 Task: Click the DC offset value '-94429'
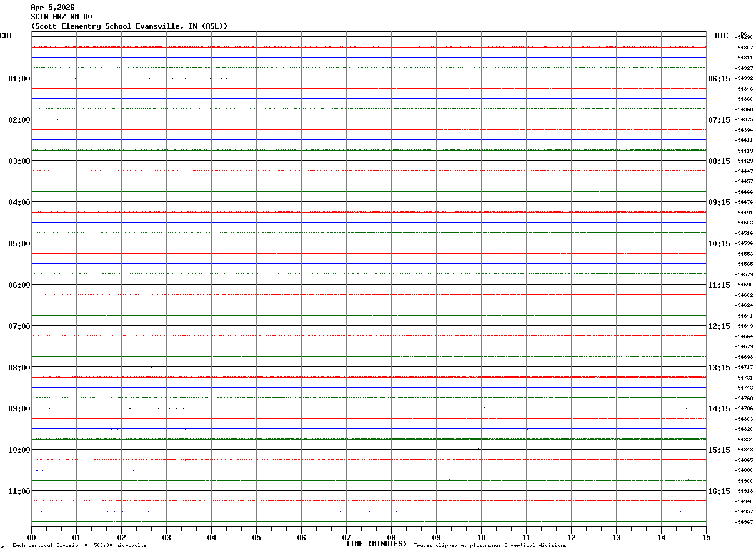point(744,161)
